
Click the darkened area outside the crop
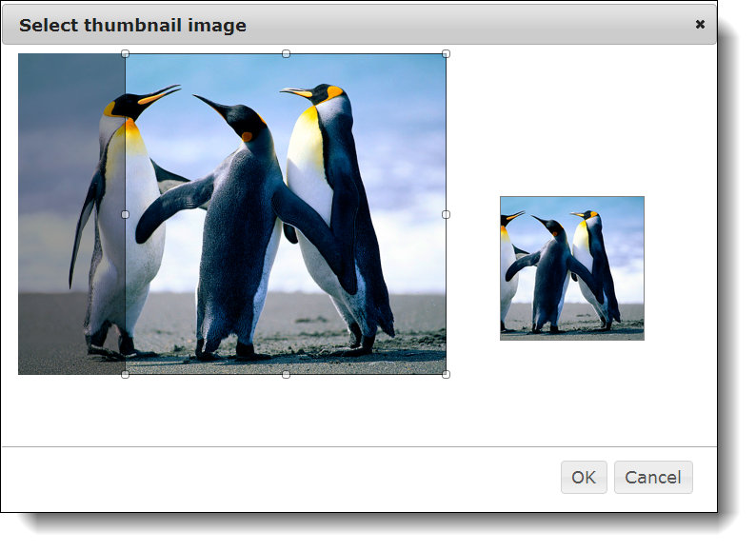tap(71, 214)
